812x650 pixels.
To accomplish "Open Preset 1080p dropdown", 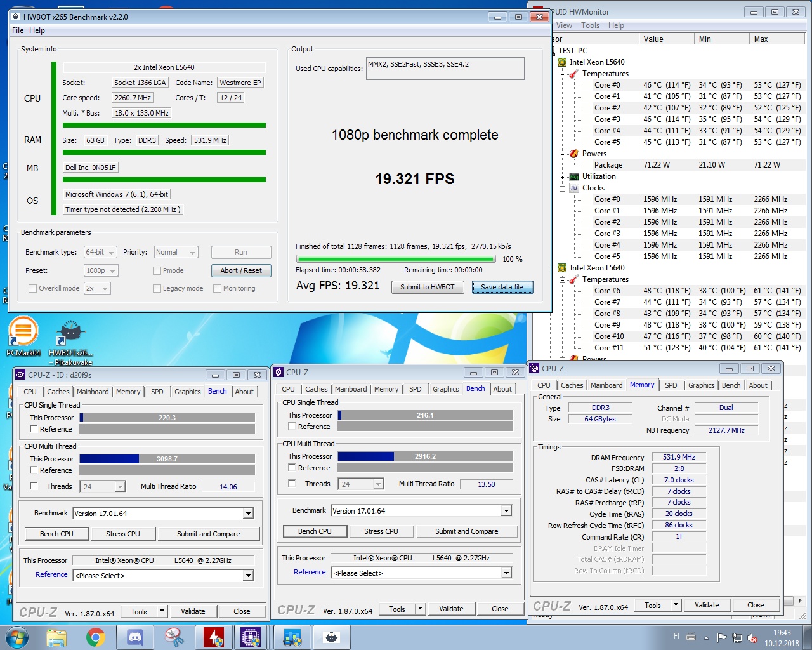I will coord(101,270).
